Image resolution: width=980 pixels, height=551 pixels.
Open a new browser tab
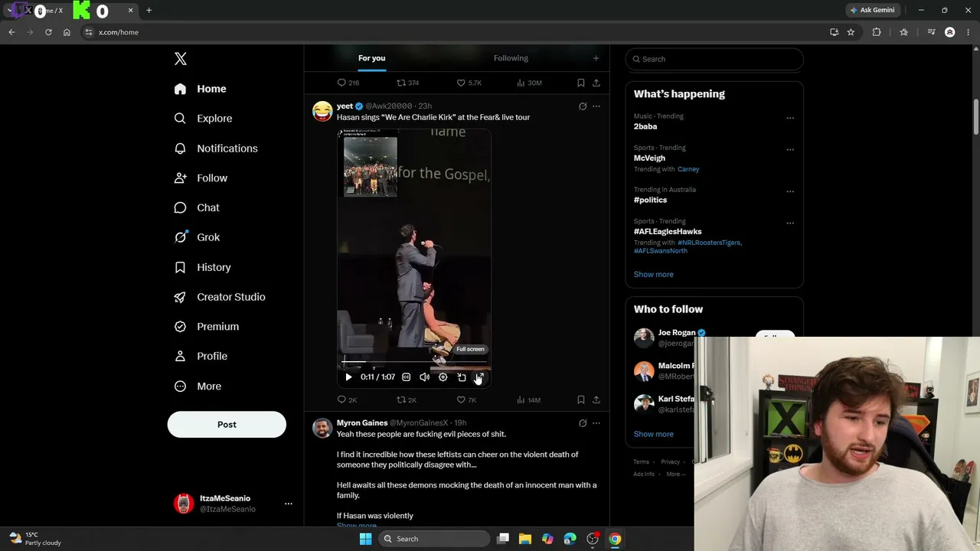pos(149,11)
